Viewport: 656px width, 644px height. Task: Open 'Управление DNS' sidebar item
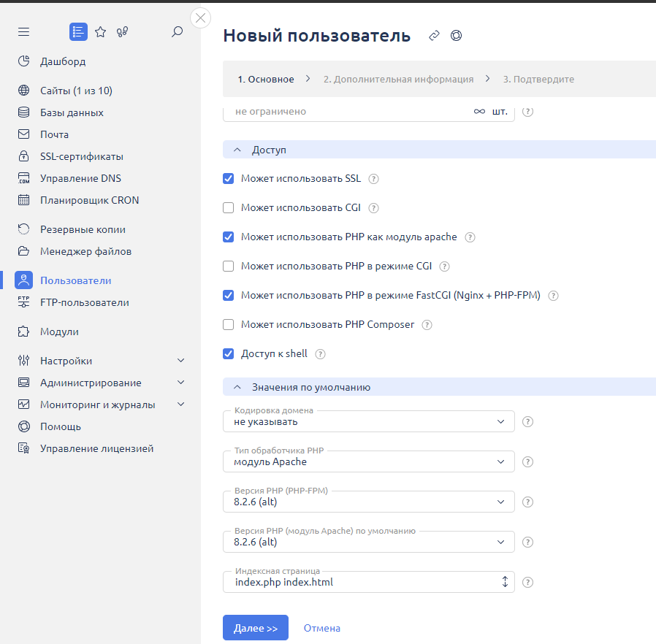81,178
